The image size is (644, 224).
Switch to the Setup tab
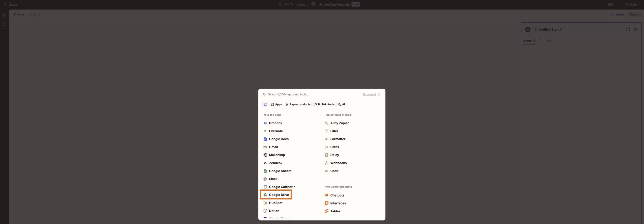529,41
